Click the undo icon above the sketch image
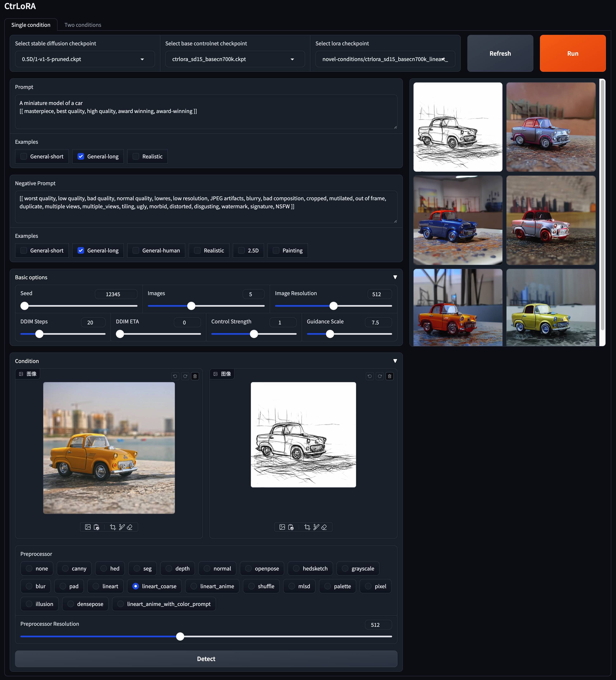The image size is (616, 680). tap(369, 376)
